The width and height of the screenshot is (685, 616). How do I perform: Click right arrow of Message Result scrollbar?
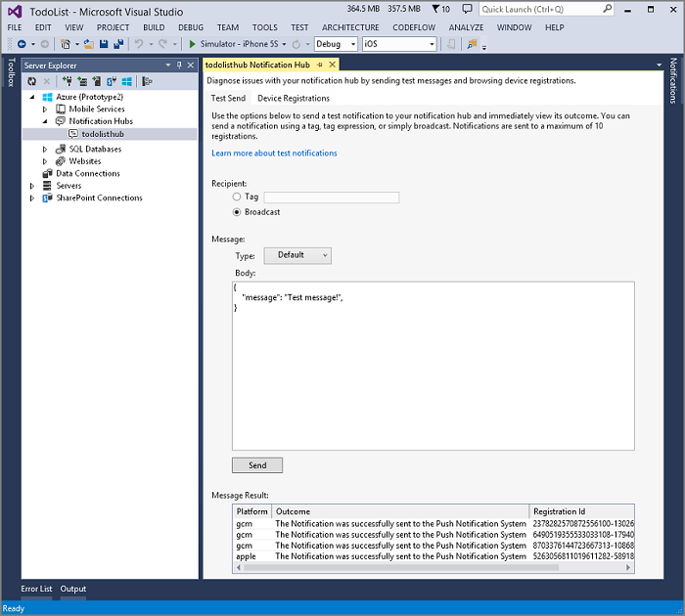tap(628, 567)
